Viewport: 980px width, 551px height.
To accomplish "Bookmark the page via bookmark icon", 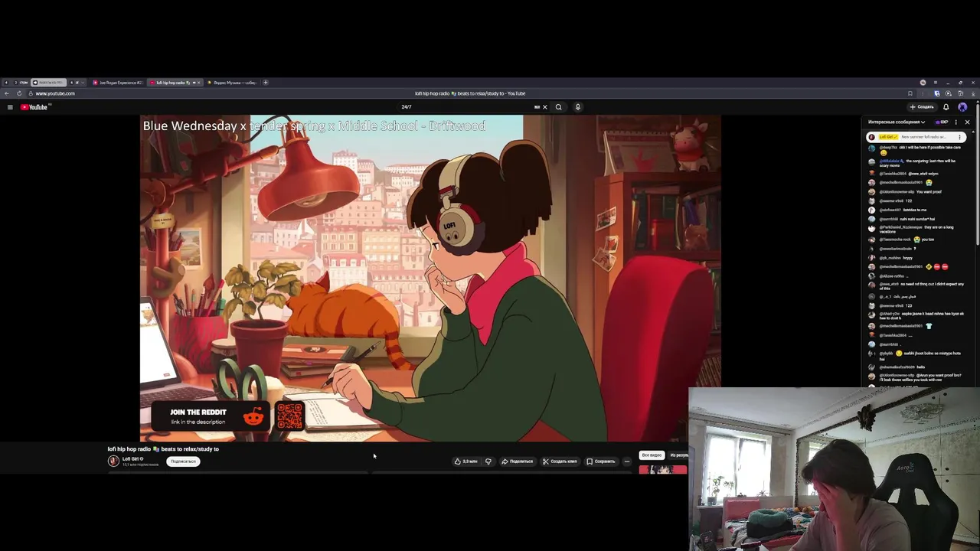I will [910, 93].
